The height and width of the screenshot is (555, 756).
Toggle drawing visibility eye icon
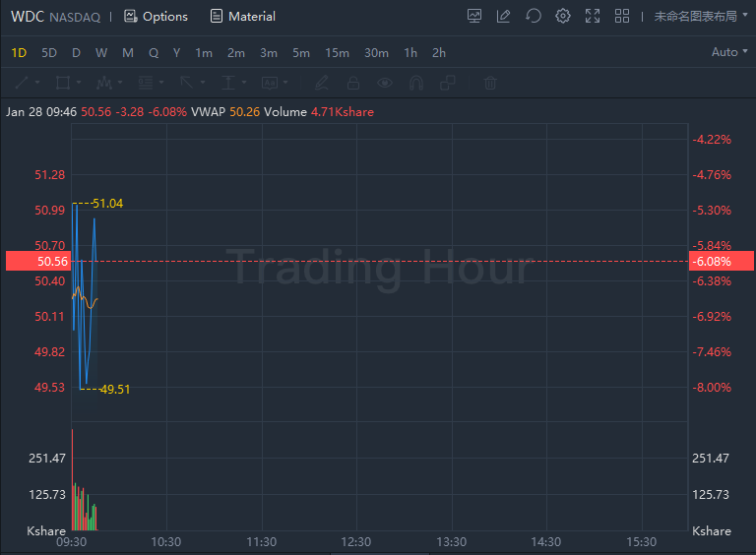385,83
